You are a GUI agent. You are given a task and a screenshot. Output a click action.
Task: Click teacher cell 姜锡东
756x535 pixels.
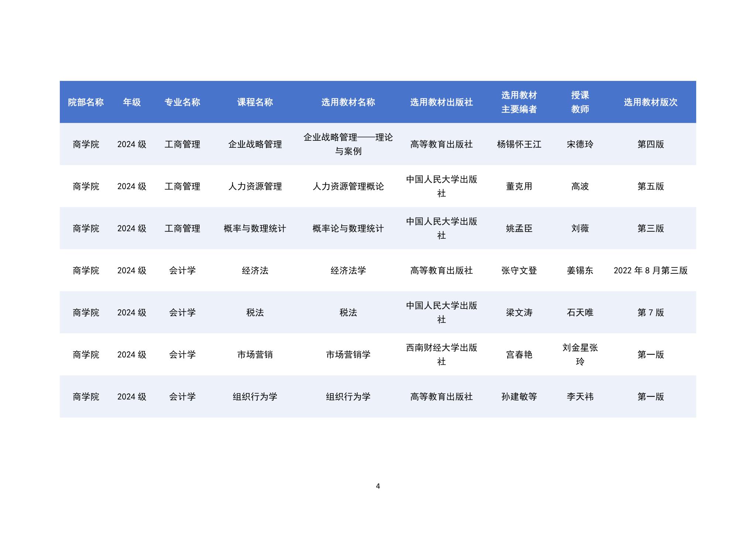(x=580, y=271)
